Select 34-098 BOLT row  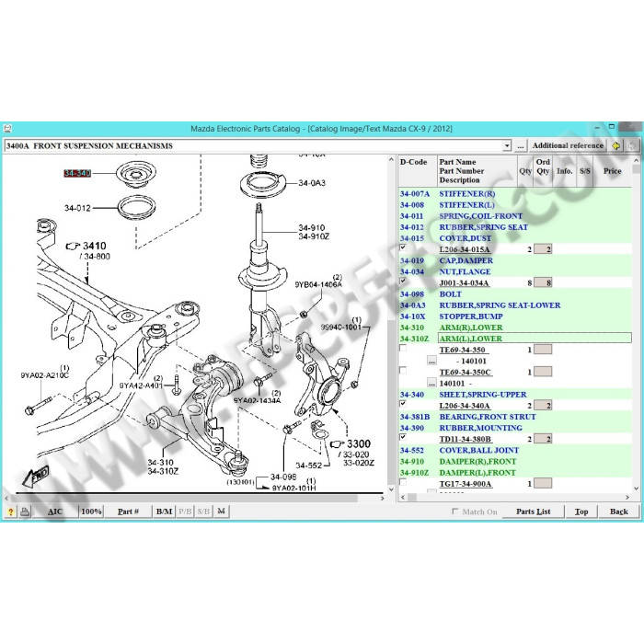(515, 294)
